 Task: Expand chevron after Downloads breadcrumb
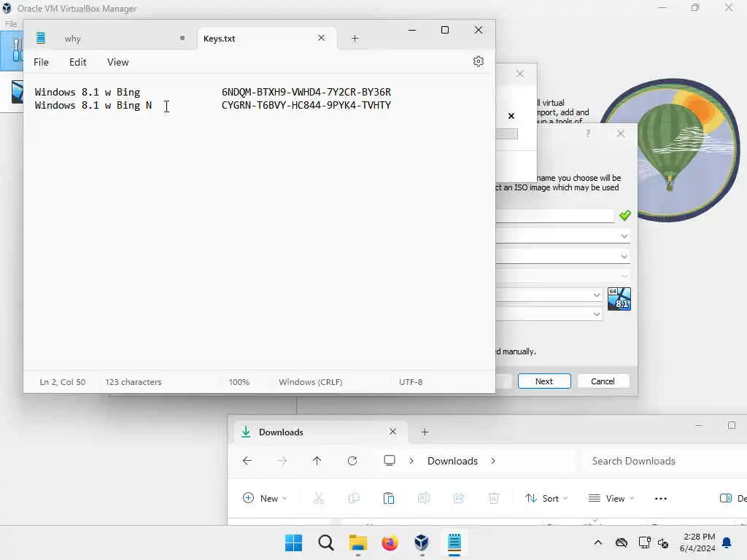tap(493, 461)
